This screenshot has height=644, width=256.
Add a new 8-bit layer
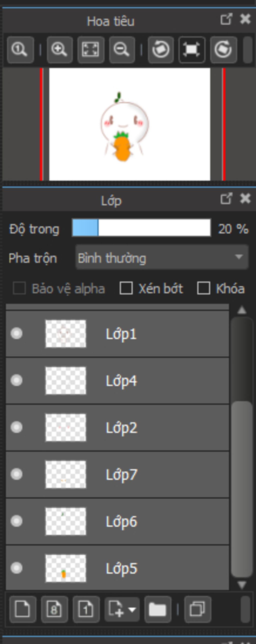pyautogui.click(x=54, y=609)
